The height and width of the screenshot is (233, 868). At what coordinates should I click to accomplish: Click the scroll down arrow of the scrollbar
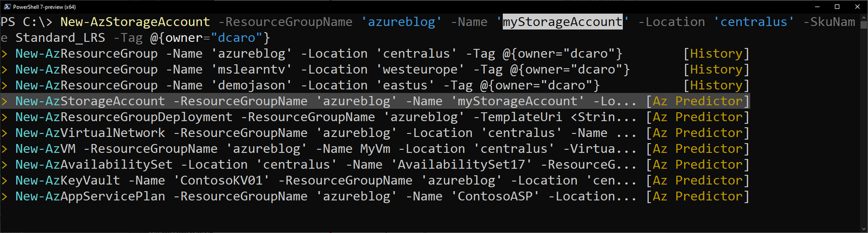[x=863, y=228]
